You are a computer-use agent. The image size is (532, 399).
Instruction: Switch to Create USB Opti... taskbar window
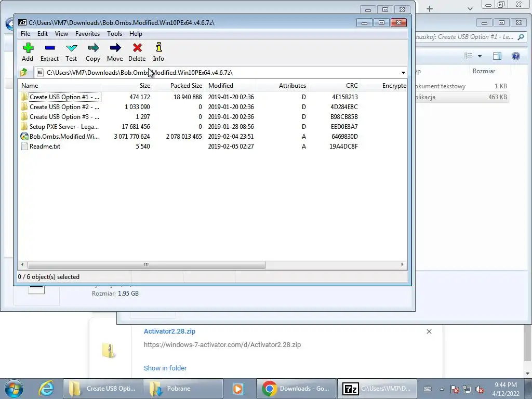coord(103,389)
